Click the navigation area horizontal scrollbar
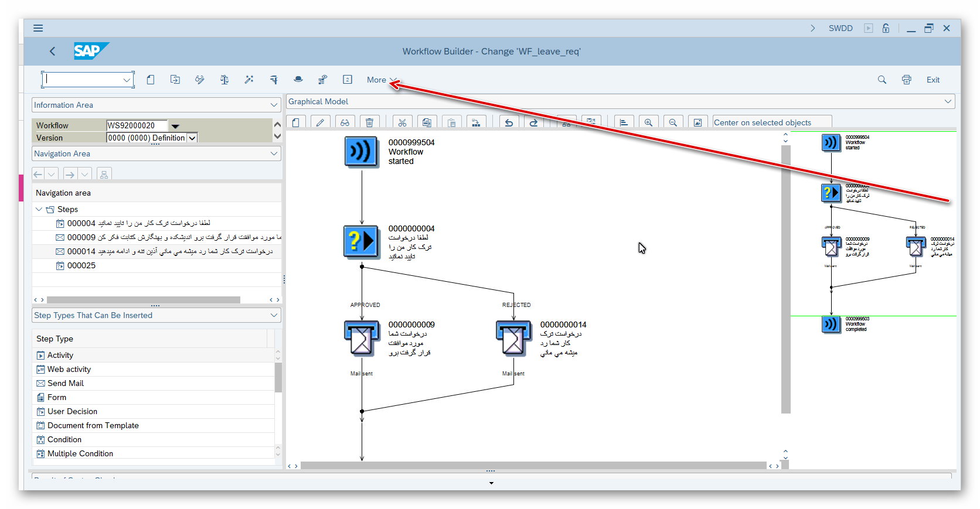Image resolution: width=980 pixels, height=509 pixels. coord(144,300)
